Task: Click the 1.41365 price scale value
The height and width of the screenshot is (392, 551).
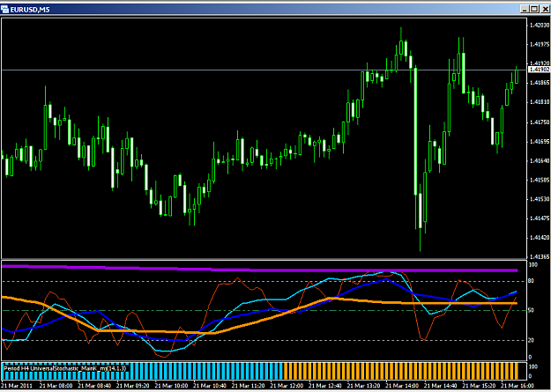Action: [540, 256]
